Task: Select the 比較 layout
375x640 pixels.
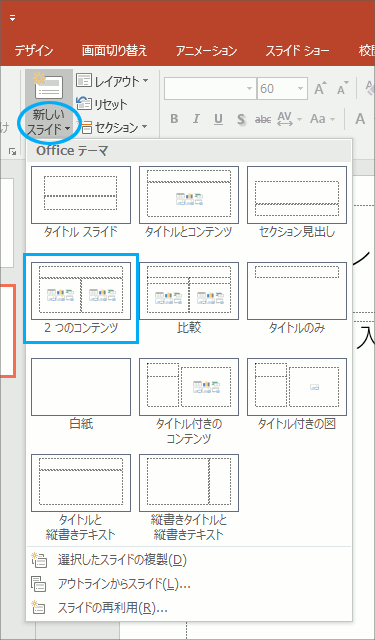Action: (x=189, y=298)
